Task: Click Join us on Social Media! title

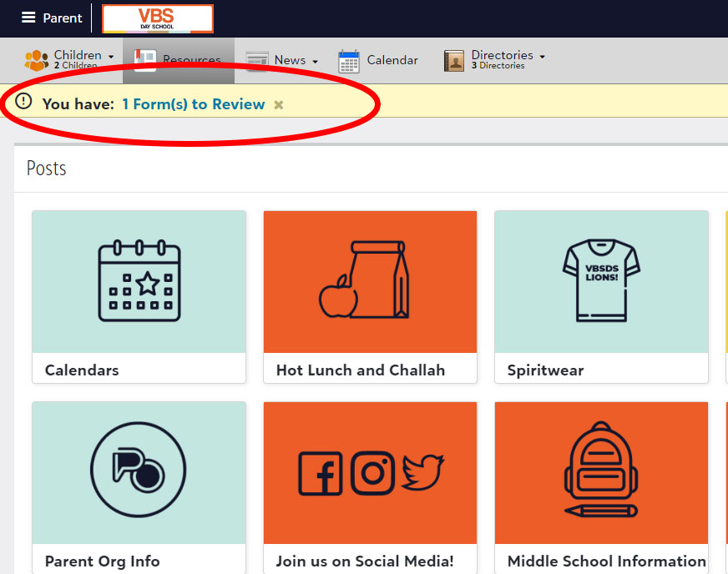Action: tap(365, 561)
